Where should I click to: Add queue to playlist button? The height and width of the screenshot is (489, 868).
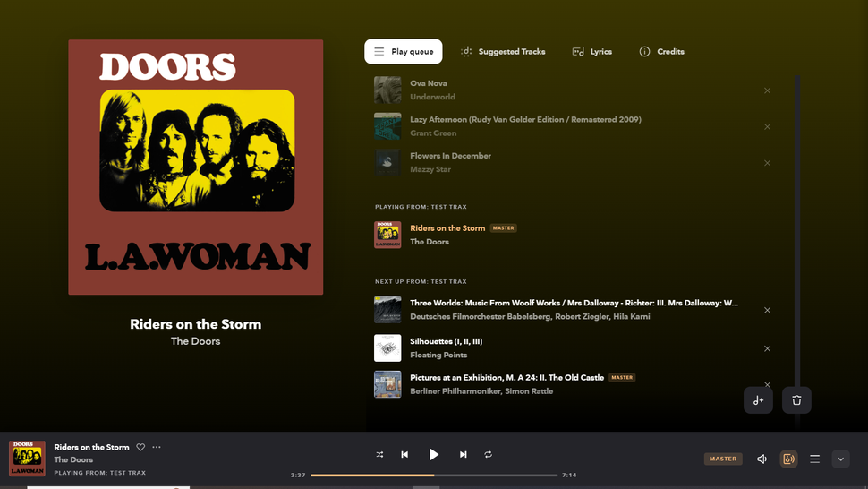[x=759, y=399]
